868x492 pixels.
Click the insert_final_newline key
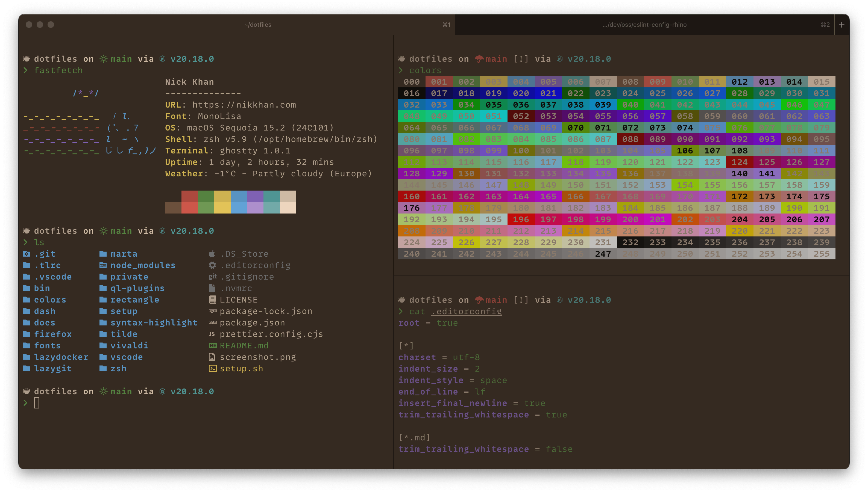[453, 404]
